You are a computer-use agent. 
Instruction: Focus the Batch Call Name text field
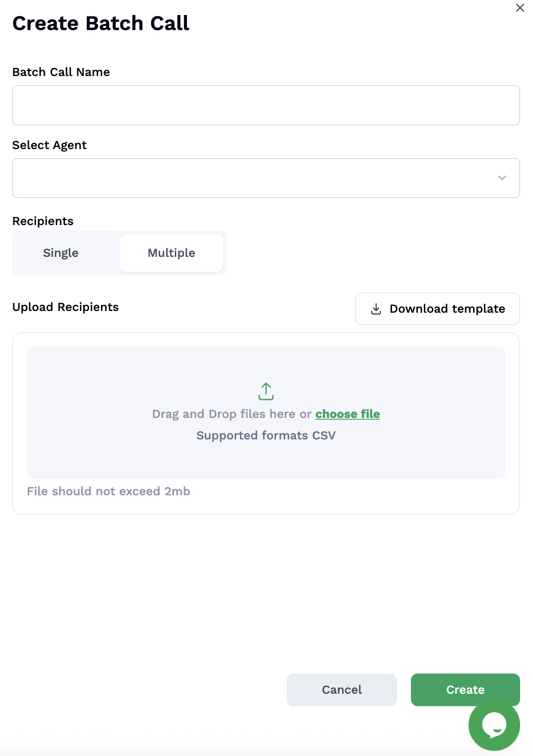click(266, 105)
